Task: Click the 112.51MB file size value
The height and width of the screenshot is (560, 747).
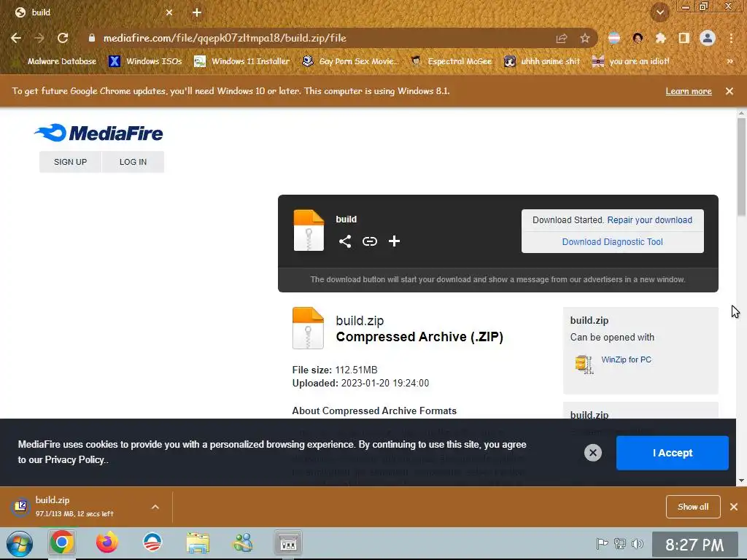Action: [356, 370]
